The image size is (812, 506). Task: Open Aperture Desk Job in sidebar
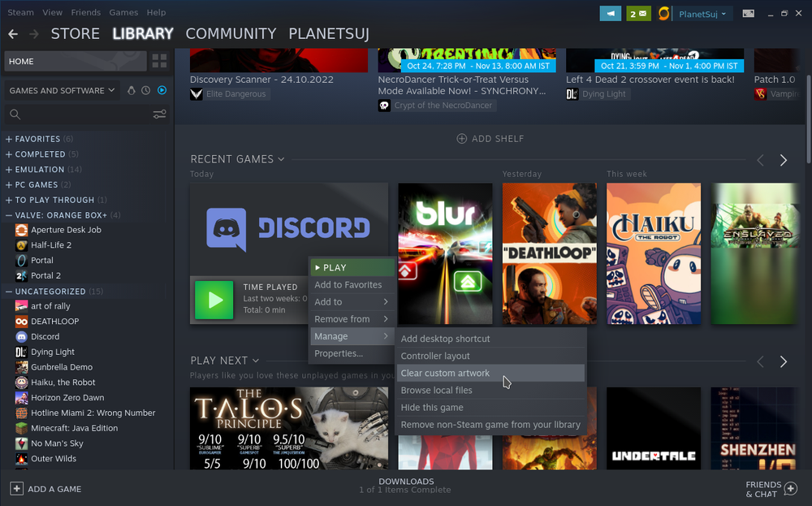pyautogui.click(x=66, y=230)
